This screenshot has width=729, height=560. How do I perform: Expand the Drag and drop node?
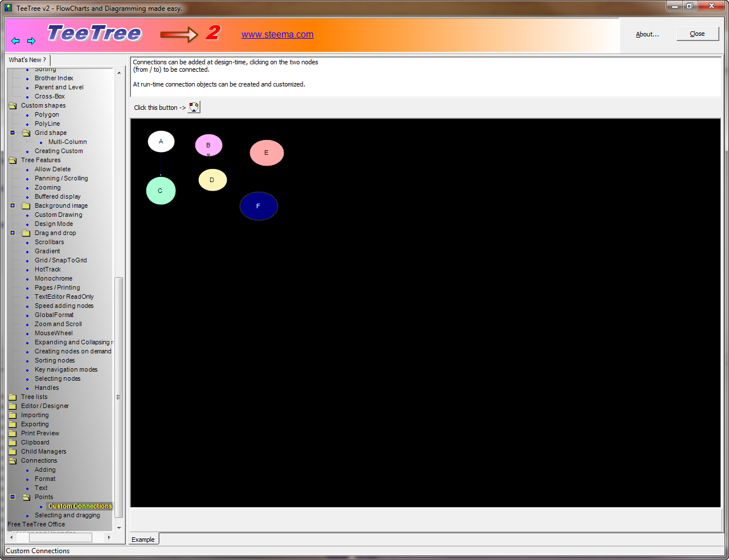(x=13, y=233)
